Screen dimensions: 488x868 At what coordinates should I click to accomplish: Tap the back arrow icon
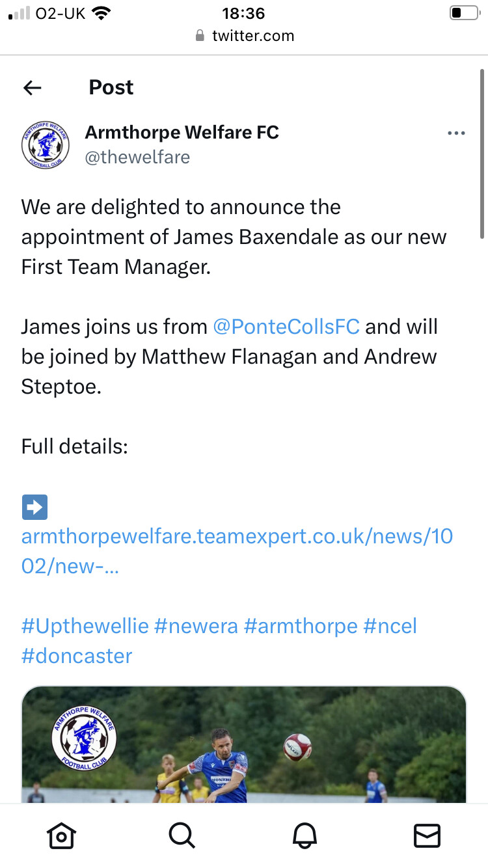[x=32, y=88]
